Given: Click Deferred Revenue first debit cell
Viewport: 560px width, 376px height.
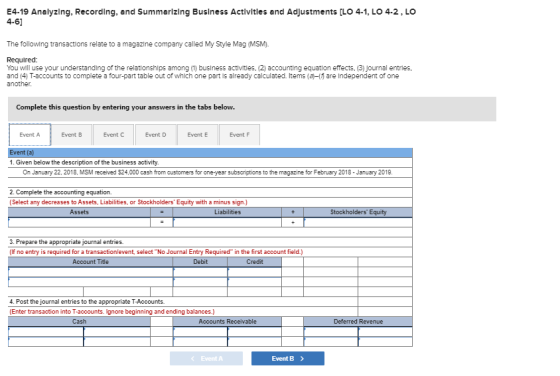Looking at the screenshot, I should click(x=331, y=332).
